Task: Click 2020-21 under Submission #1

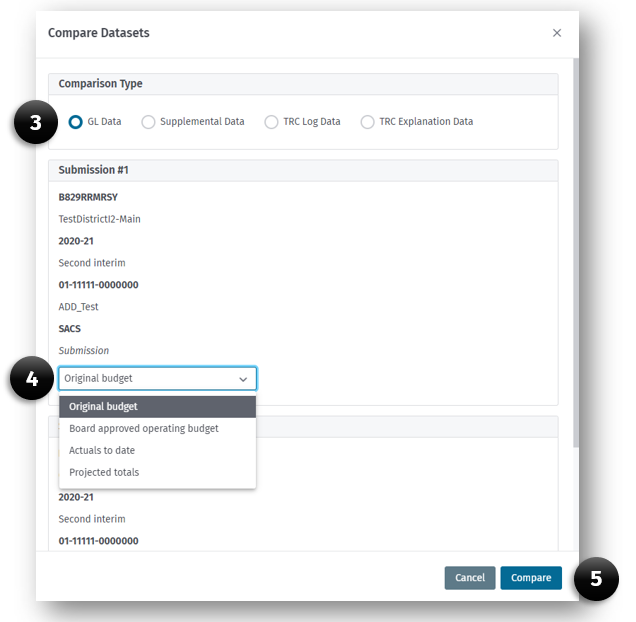Action: tap(76, 241)
